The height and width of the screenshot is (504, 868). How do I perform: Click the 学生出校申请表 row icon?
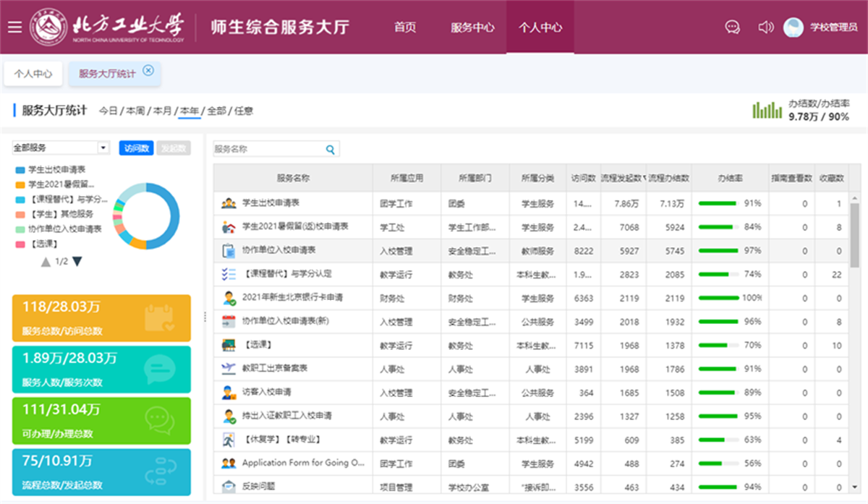click(x=229, y=204)
